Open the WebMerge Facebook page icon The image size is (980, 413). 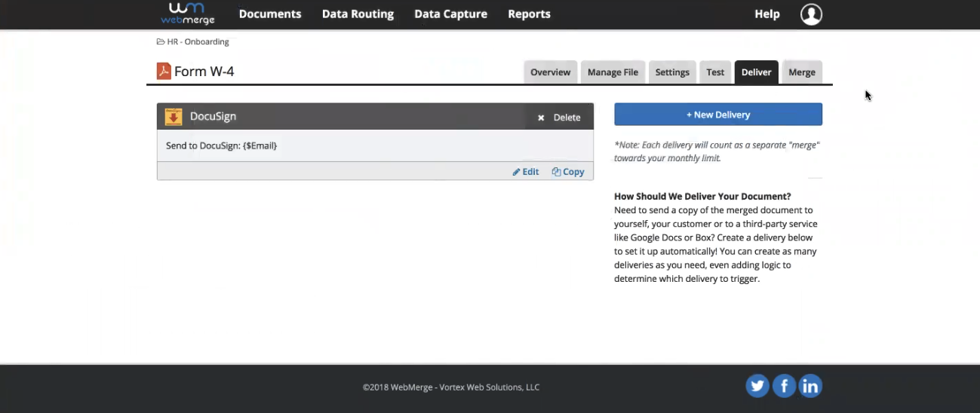[784, 386]
